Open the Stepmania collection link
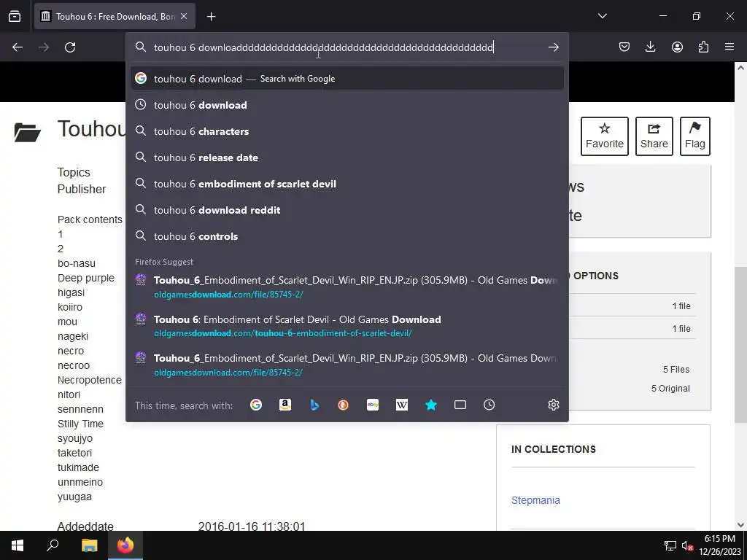The image size is (747, 560). coord(535,500)
